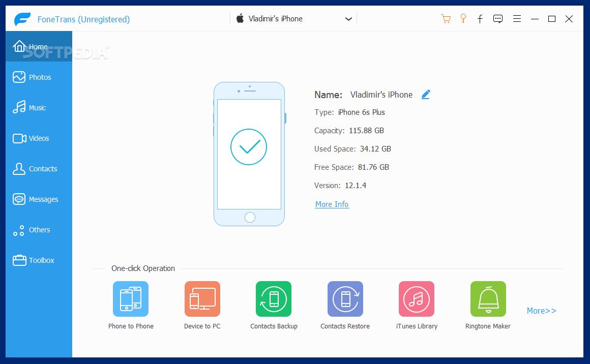The image size is (590, 364).
Task: Open the Others sidebar section
Action: 39,229
